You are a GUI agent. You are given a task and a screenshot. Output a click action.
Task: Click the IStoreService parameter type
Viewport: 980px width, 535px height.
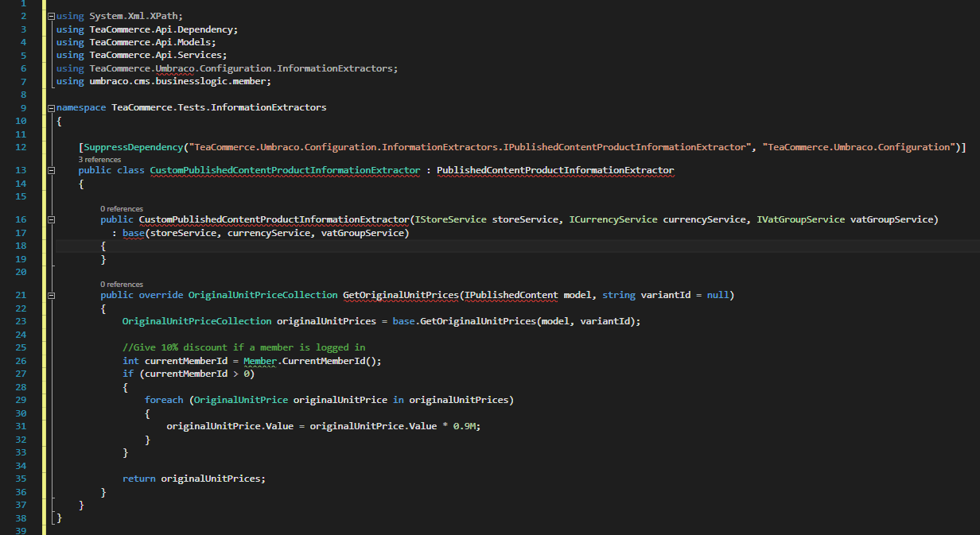[x=449, y=219]
